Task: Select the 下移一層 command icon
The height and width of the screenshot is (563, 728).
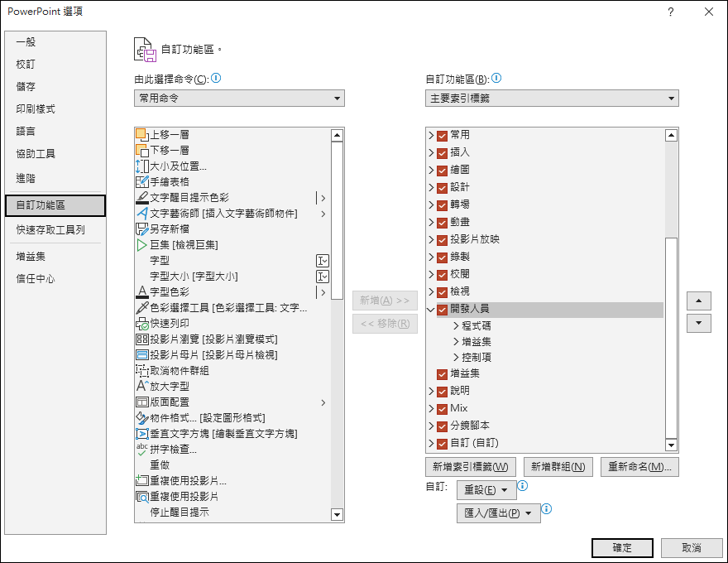Action: click(141, 151)
